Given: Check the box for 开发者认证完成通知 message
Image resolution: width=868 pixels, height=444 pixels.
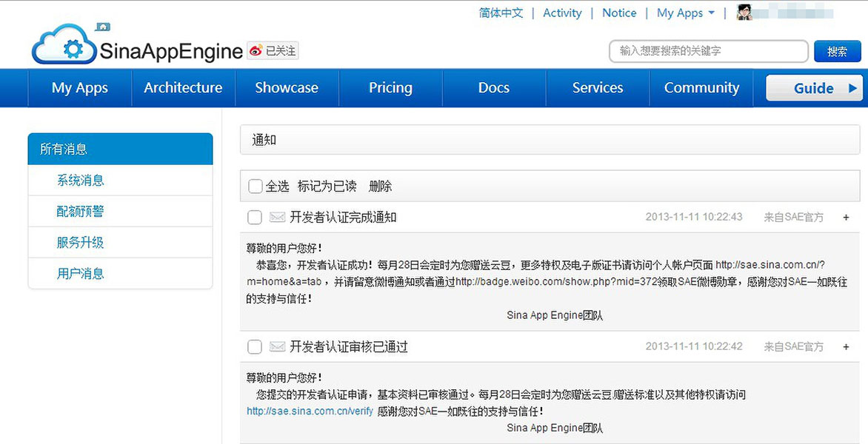Looking at the screenshot, I should [255, 218].
